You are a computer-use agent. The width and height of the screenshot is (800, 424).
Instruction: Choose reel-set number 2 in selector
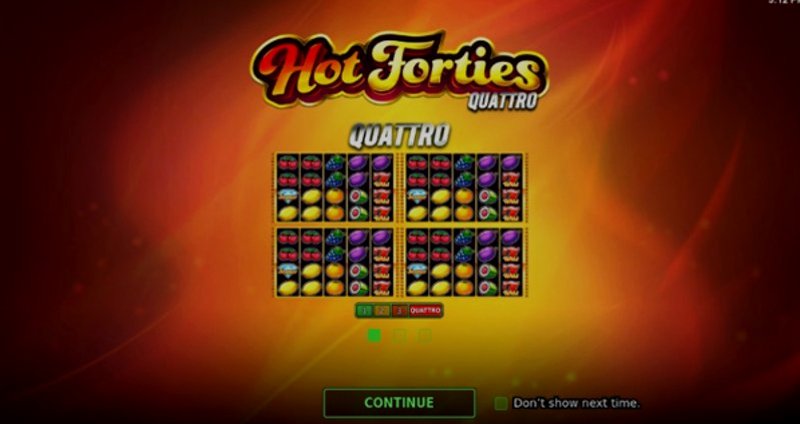point(382,310)
